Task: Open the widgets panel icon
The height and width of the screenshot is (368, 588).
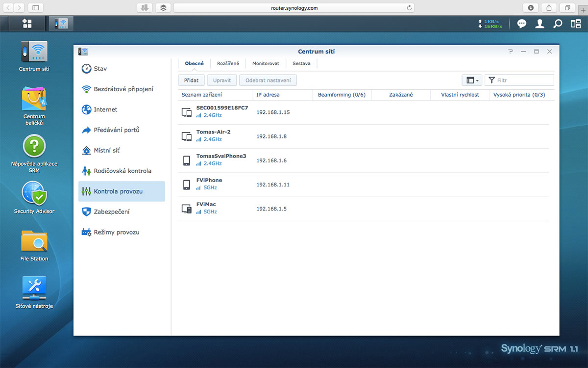Action: point(575,24)
